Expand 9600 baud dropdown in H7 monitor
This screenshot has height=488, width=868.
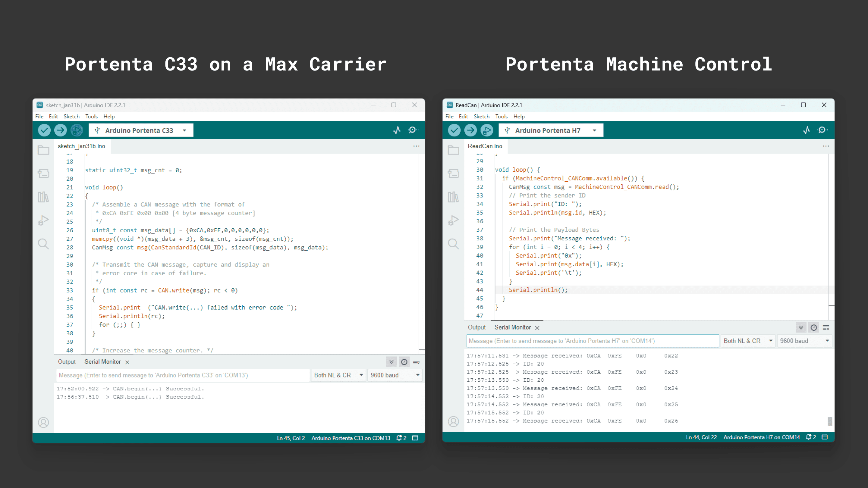point(804,341)
